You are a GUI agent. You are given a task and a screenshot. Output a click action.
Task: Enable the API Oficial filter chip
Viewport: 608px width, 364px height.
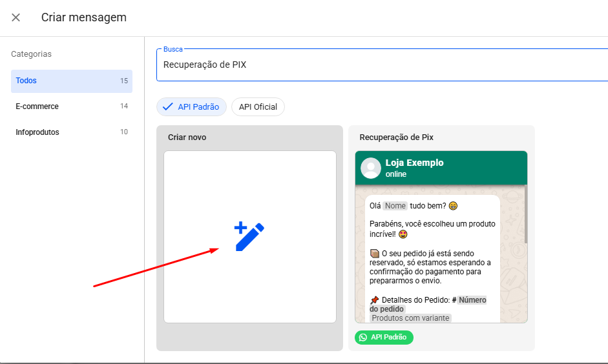click(258, 107)
